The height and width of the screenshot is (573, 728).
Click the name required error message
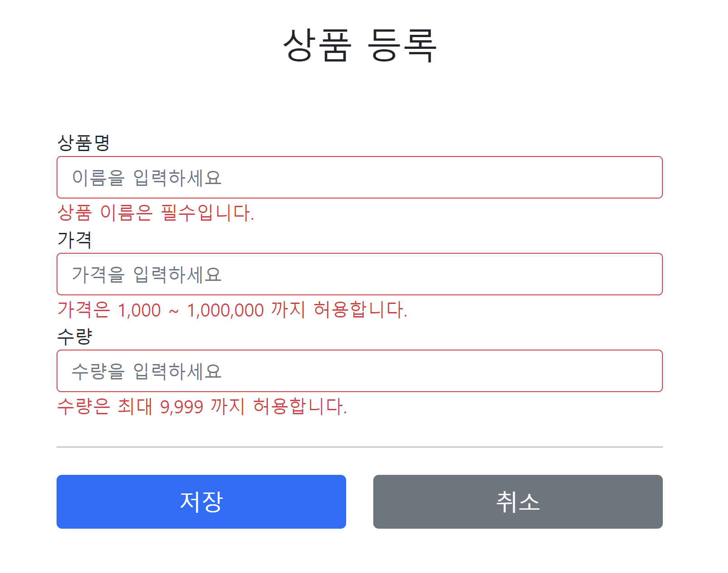156,213
